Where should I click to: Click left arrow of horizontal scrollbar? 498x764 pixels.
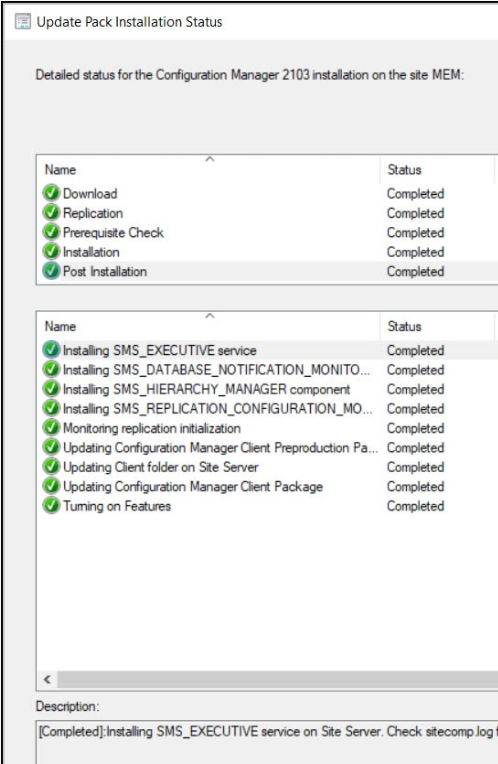tap(47, 679)
